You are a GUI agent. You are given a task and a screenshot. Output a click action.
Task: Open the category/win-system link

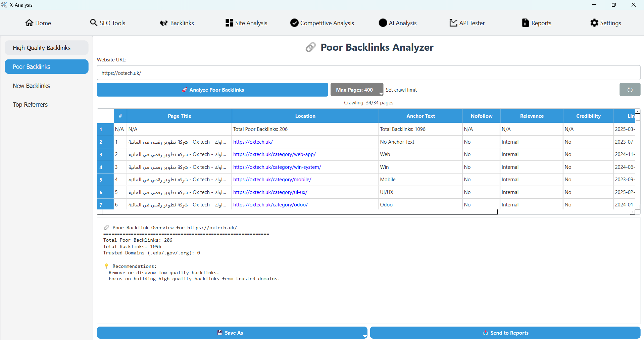tap(277, 167)
